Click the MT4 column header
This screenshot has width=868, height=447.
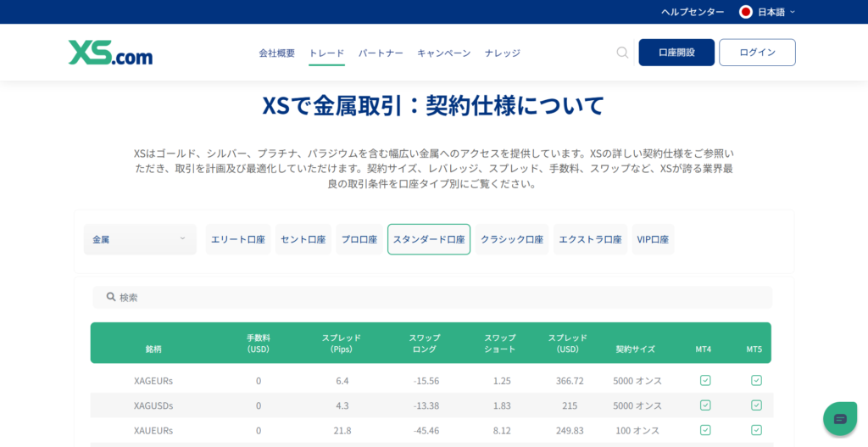704,349
